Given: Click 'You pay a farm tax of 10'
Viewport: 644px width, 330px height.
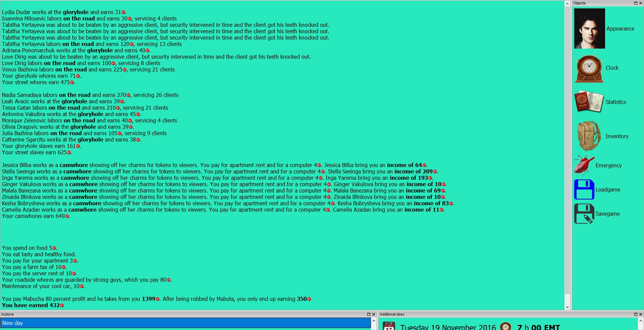Looking at the screenshot, I should point(34,267).
